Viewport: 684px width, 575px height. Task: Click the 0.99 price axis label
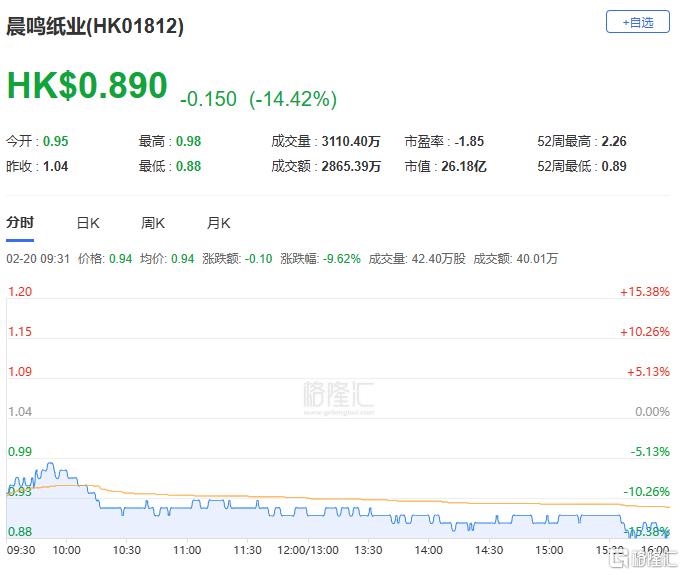click(20, 452)
